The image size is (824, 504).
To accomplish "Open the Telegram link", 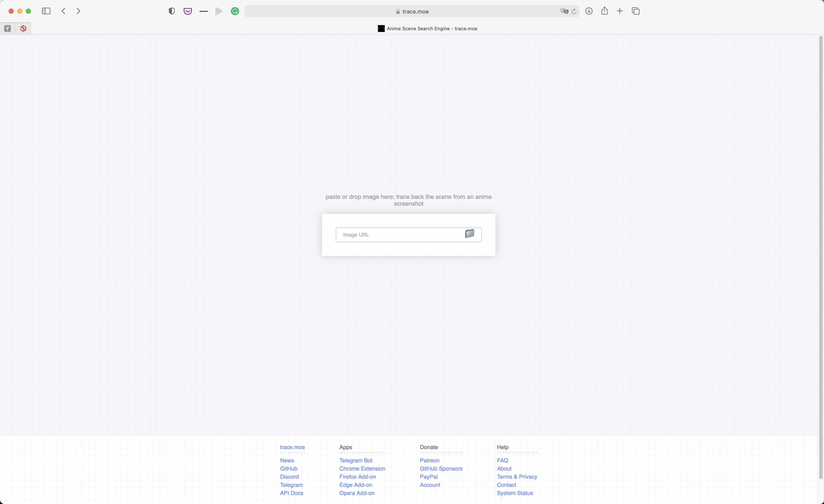I will click(291, 485).
